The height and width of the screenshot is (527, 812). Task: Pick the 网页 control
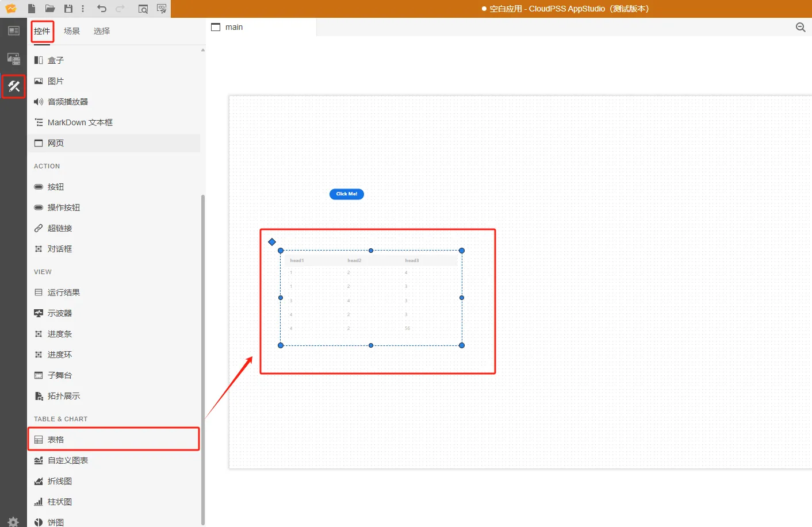[114, 143]
